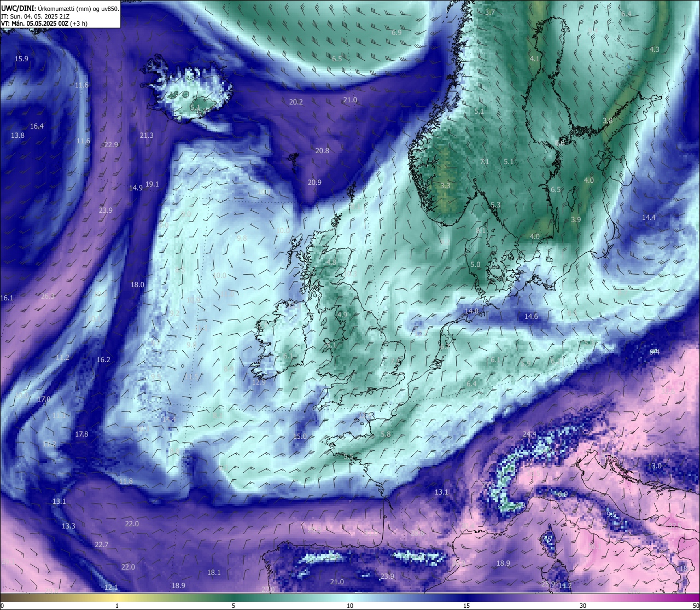The width and height of the screenshot is (700, 610).
Task: Click the 4.9 value over Britain
Action: [x=342, y=315]
